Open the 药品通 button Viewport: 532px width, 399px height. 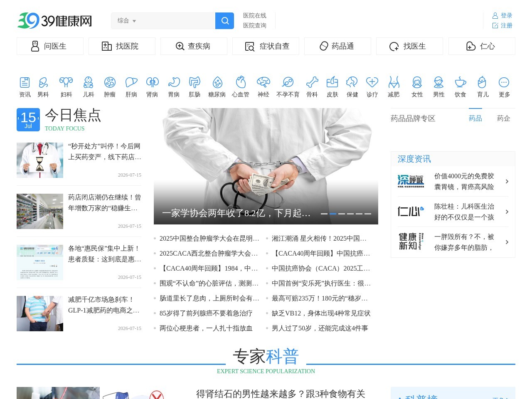click(337, 46)
